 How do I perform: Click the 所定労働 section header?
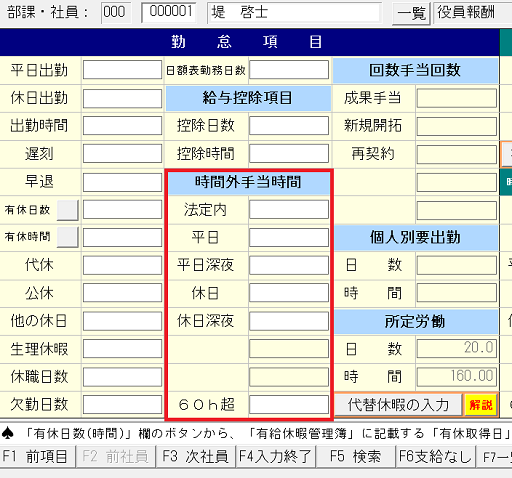click(415, 322)
